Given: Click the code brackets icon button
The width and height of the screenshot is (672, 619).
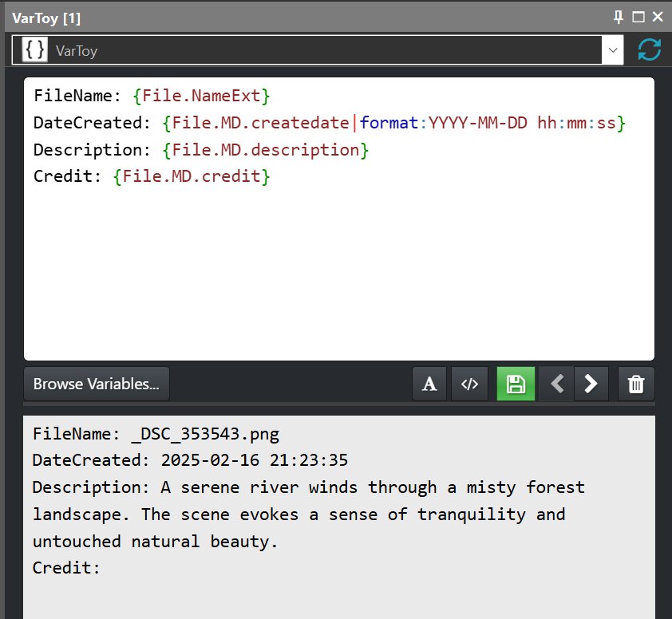Looking at the screenshot, I should click(469, 384).
